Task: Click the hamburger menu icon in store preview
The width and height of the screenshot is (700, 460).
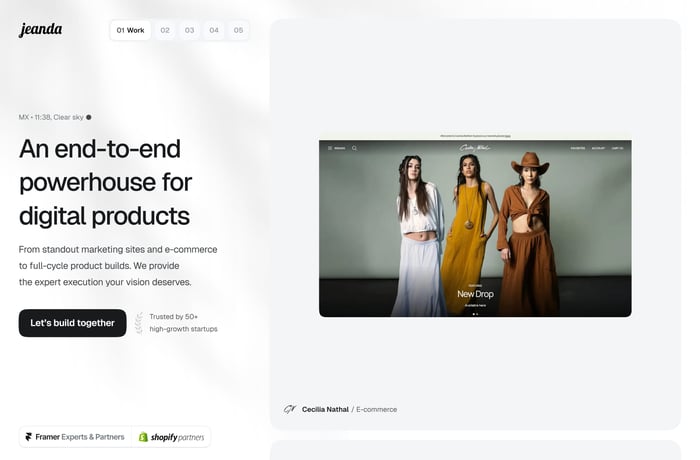Action: [x=330, y=148]
